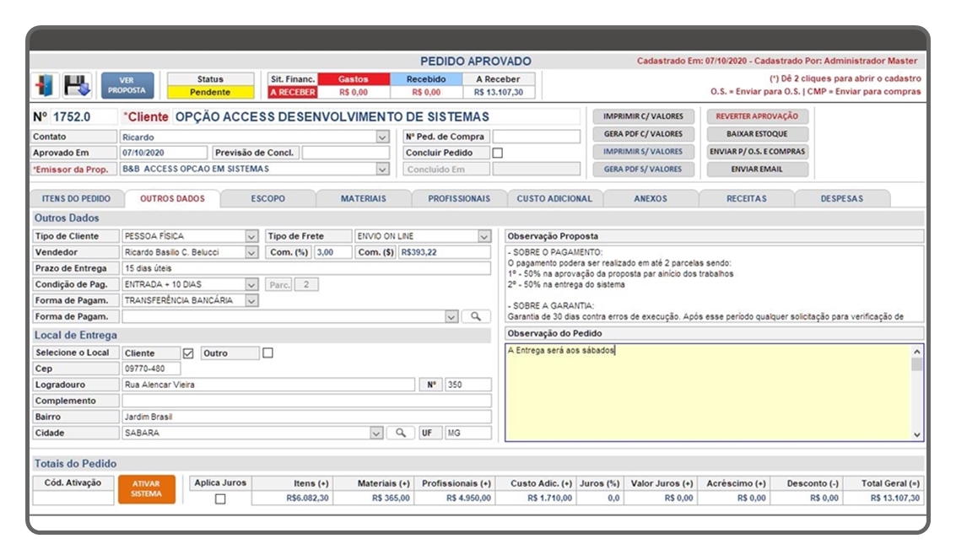The width and height of the screenshot is (956, 560).
Task: Click the Parc. button
Action: (279, 284)
